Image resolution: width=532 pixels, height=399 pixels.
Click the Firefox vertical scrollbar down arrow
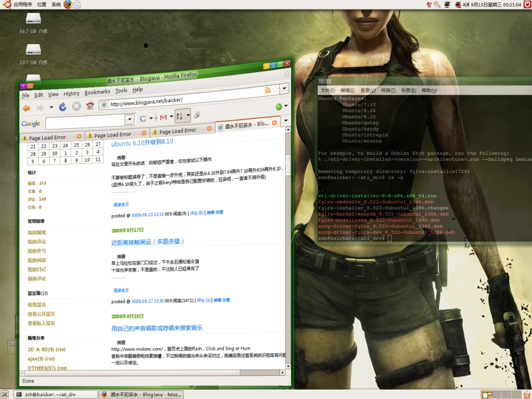pos(288,366)
